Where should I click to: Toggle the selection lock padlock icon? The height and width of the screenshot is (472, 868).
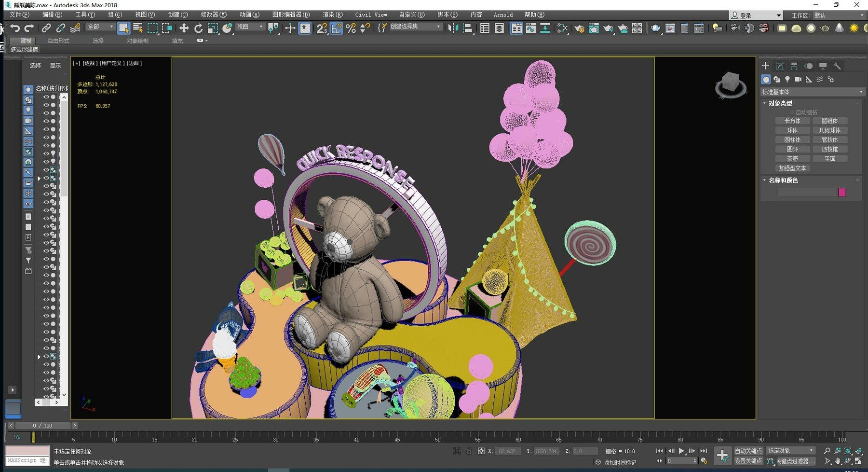pos(469,451)
